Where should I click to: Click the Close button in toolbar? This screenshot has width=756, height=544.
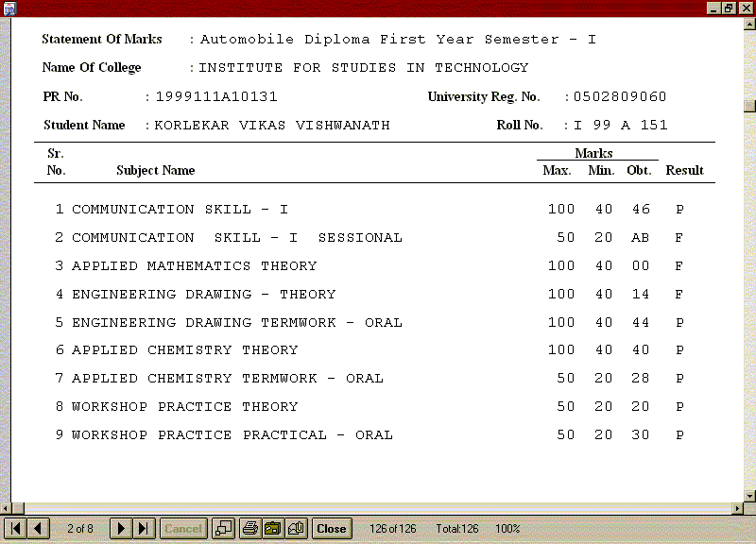pyautogui.click(x=332, y=529)
